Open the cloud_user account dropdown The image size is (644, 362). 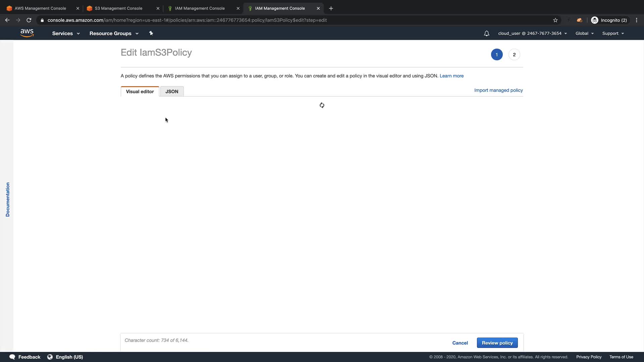coord(532,34)
